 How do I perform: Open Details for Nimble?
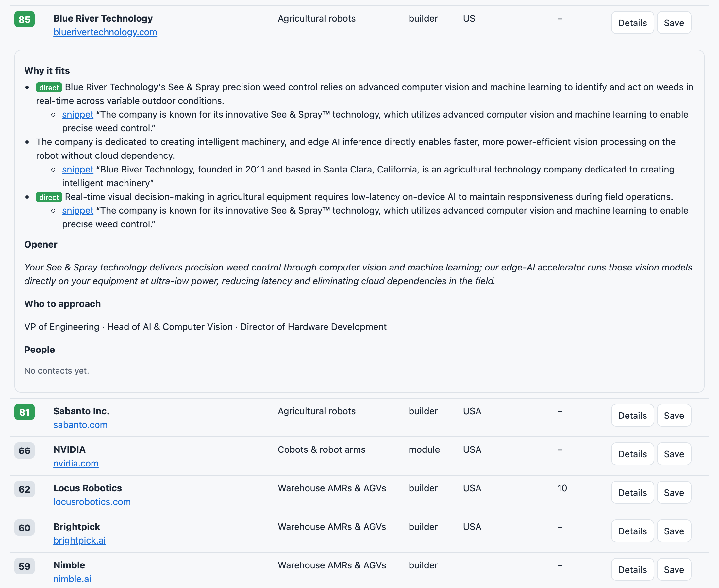click(x=632, y=570)
